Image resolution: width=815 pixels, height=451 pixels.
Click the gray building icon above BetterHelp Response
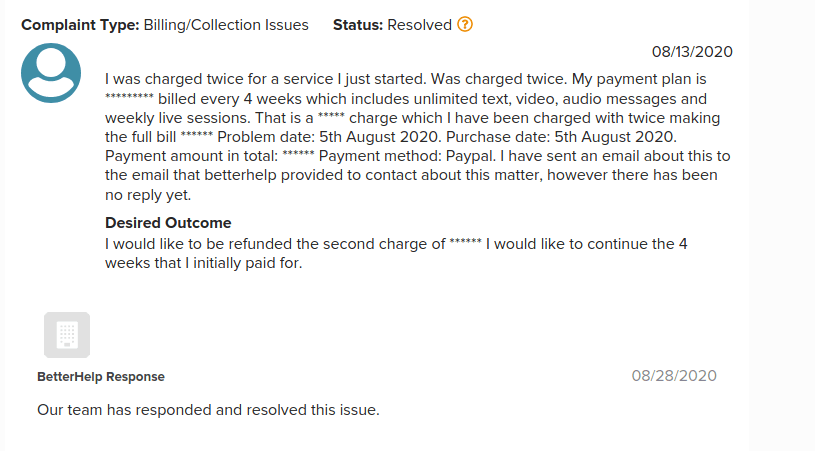[x=67, y=335]
